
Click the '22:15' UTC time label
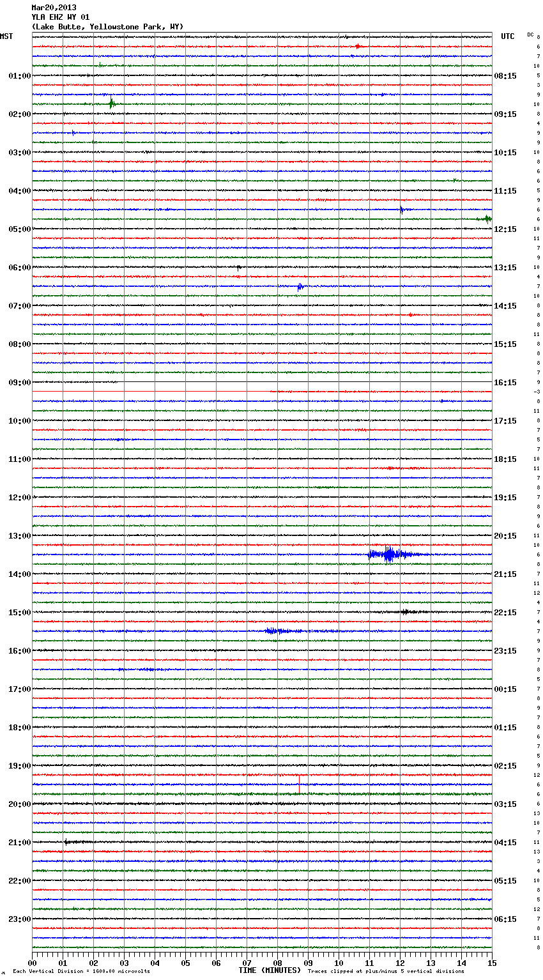tap(505, 613)
